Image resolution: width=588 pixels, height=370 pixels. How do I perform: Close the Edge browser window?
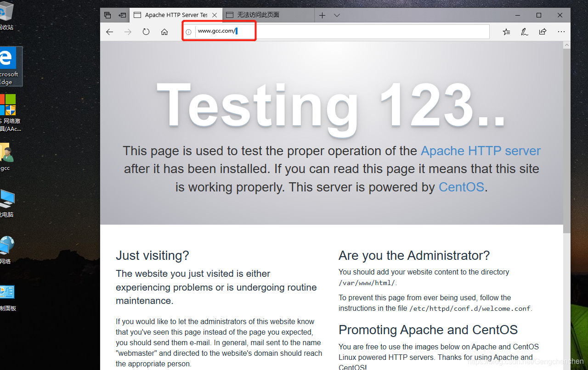(560, 15)
